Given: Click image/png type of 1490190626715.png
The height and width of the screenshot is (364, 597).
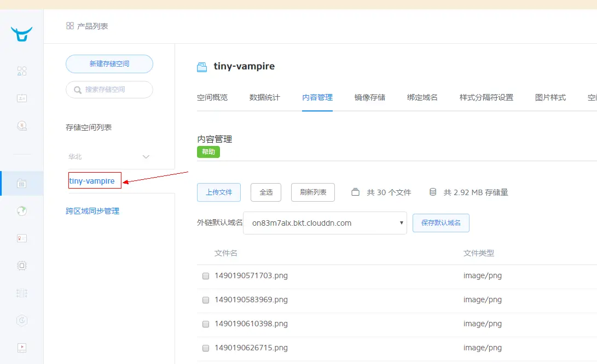Looking at the screenshot, I should pyautogui.click(x=483, y=347).
